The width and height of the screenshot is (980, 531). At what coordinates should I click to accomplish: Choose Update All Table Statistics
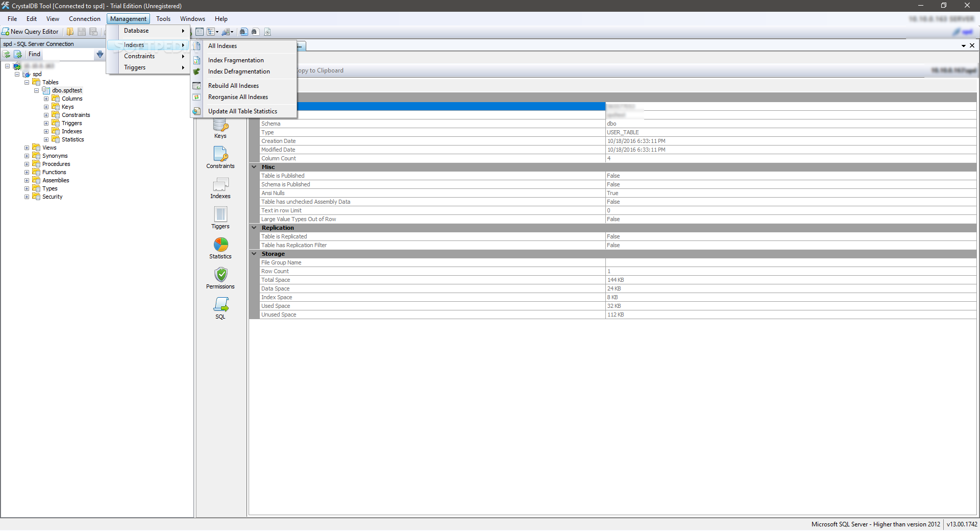(x=243, y=111)
